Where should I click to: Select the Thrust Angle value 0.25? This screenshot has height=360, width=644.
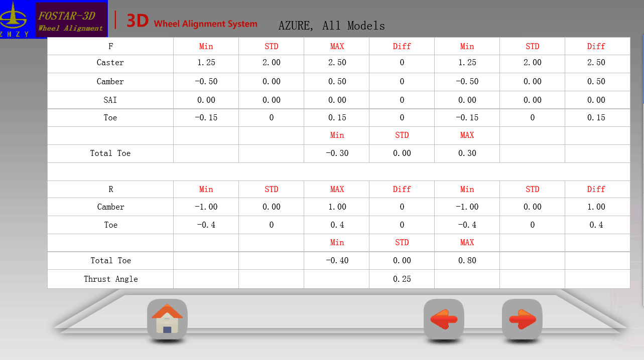click(x=402, y=279)
